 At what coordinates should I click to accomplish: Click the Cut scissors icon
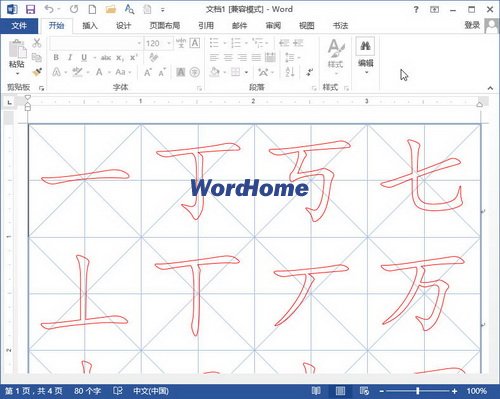(x=37, y=43)
